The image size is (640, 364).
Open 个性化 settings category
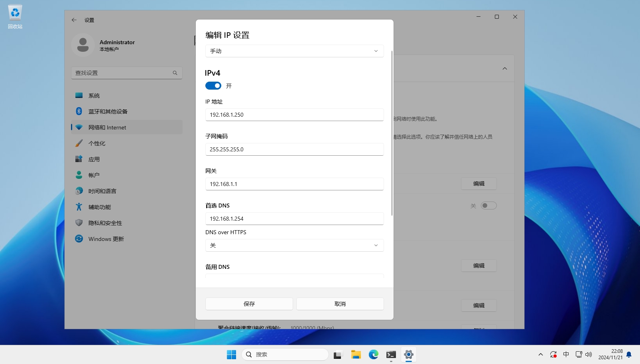(x=97, y=143)
